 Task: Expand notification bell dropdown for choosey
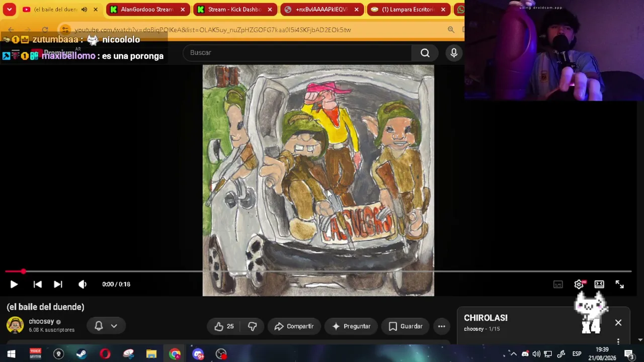[x=106, y=326]
